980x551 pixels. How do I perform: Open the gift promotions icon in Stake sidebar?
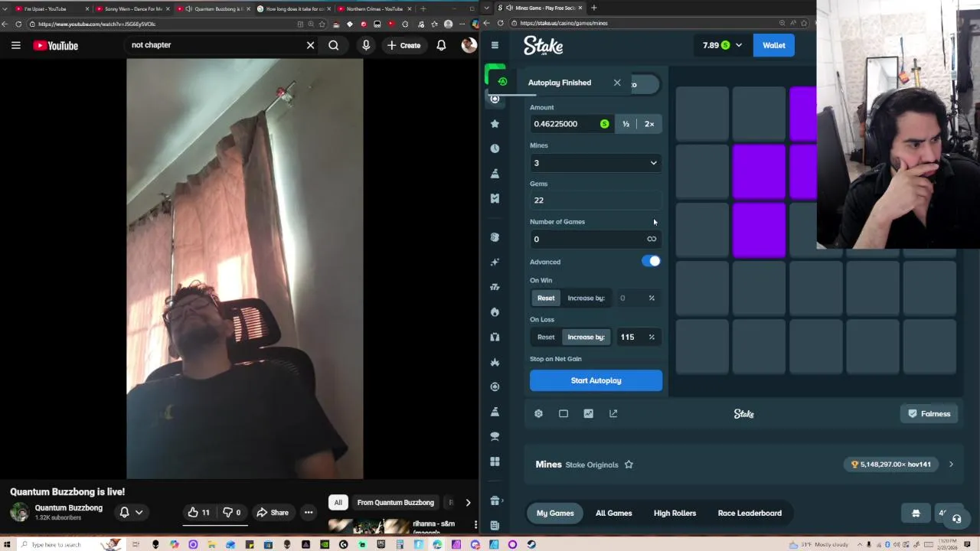coord(495,500)
